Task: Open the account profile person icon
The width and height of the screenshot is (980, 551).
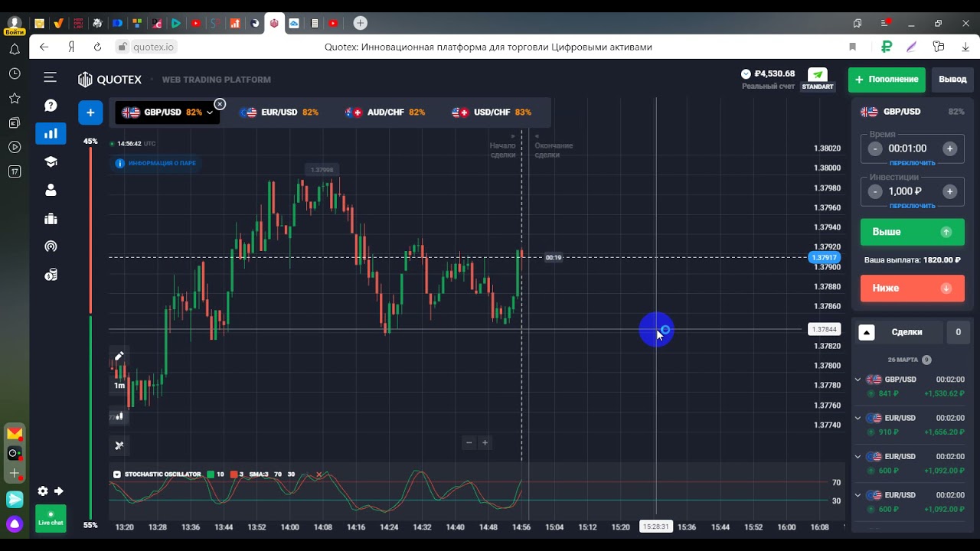Action: 51,190
